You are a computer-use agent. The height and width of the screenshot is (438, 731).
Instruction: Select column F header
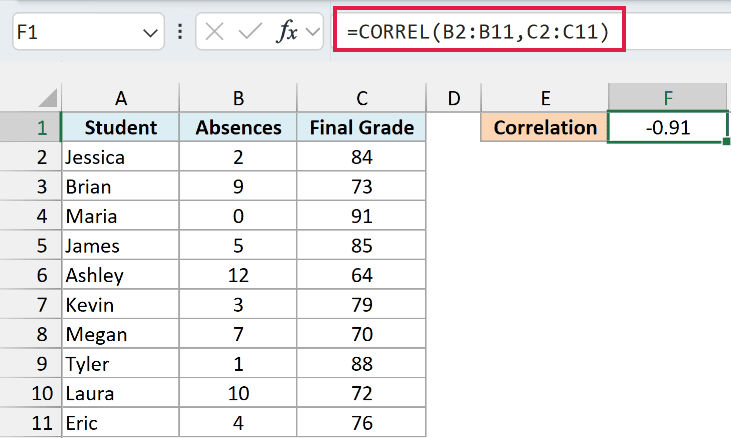(668, 98)
